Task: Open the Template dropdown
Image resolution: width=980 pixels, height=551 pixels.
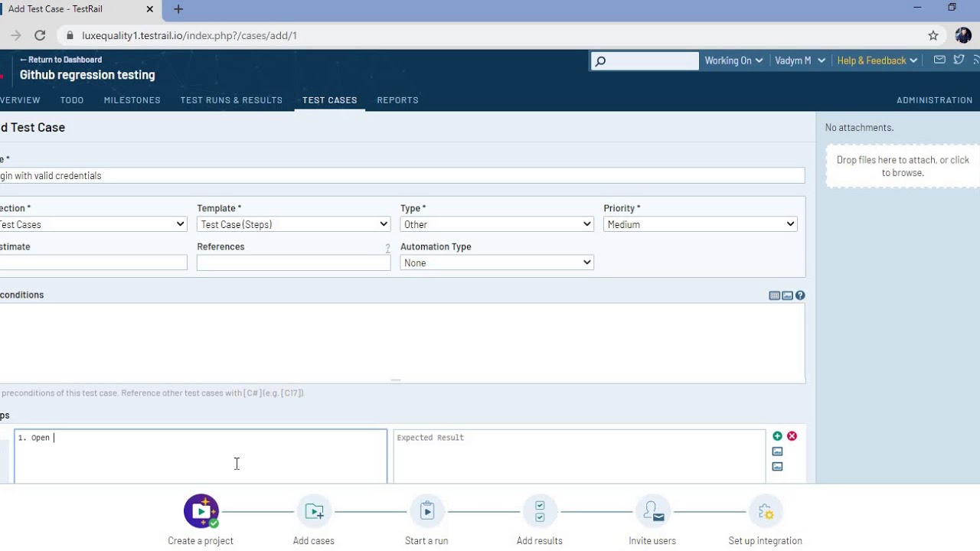Action: tap(294, 224)
